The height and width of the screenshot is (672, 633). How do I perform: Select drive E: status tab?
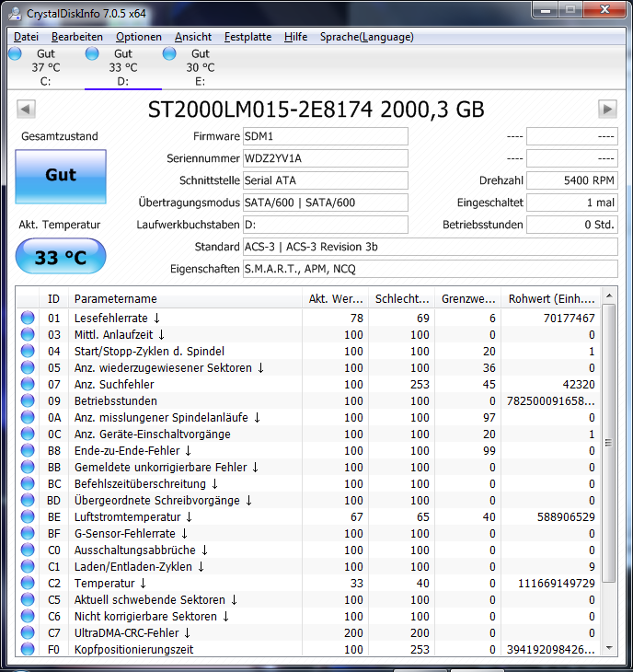pos(200,67)
